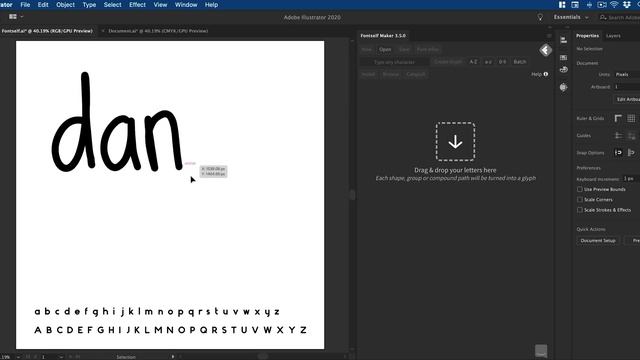This screenshot has height=360, width=640.
Task: Open the Help menu in menu bar
Action: pos(211,5)
